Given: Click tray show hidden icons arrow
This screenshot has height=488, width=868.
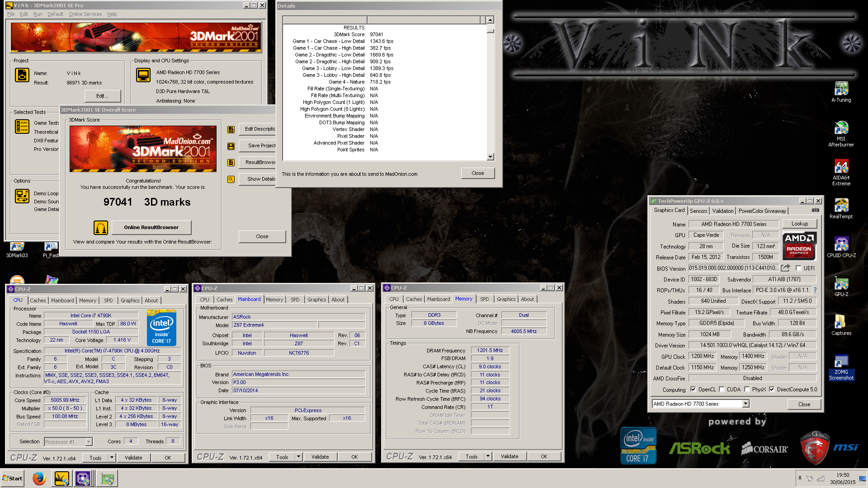Looking at the screenshot, I should click(x=800, y=478).
